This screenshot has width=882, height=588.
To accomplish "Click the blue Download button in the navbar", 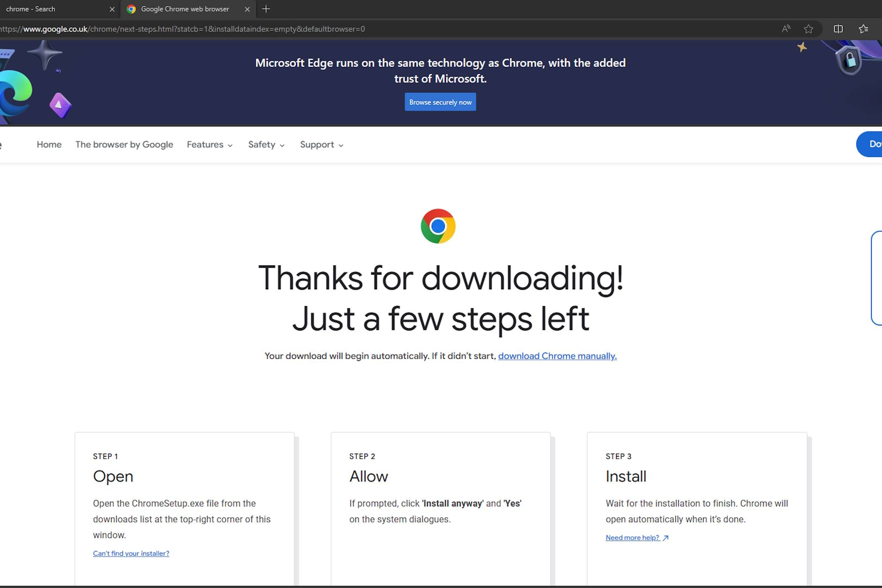I will tap(869, 144).
